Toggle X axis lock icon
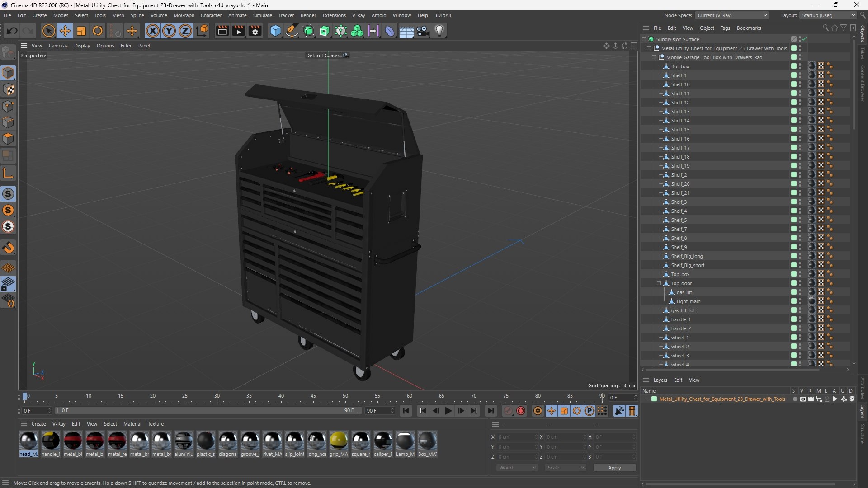Image resolution: width=868 pixels, height=488 pixels. tap(153, 31)
